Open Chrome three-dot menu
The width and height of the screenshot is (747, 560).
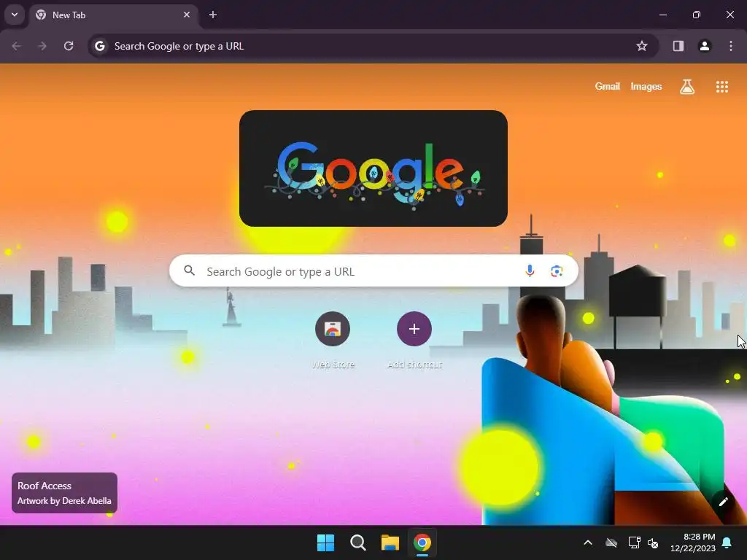pos(731,46)
